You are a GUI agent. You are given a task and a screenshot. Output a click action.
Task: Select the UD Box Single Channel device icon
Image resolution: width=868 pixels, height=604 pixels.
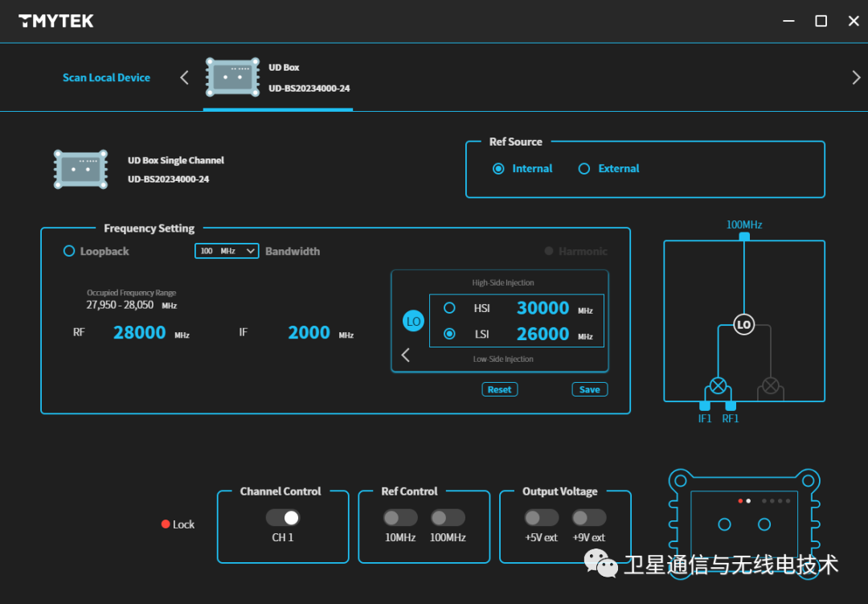point(80,170)
